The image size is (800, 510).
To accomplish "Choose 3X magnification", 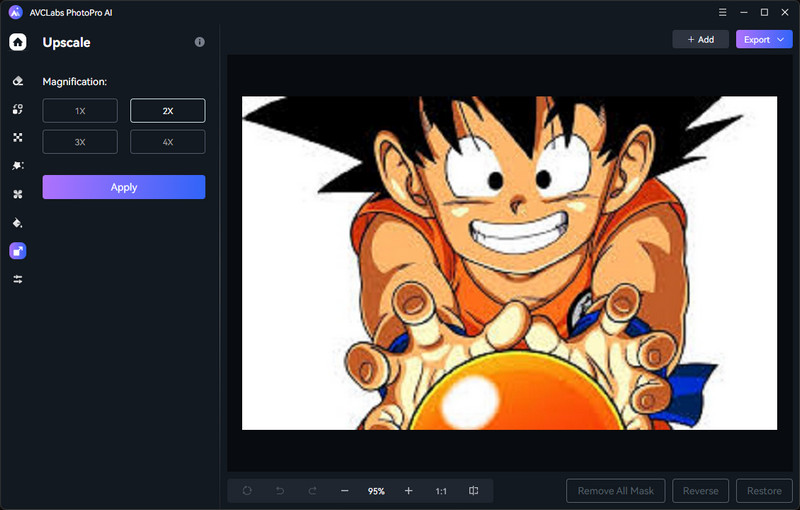I will tap(80, 142).
